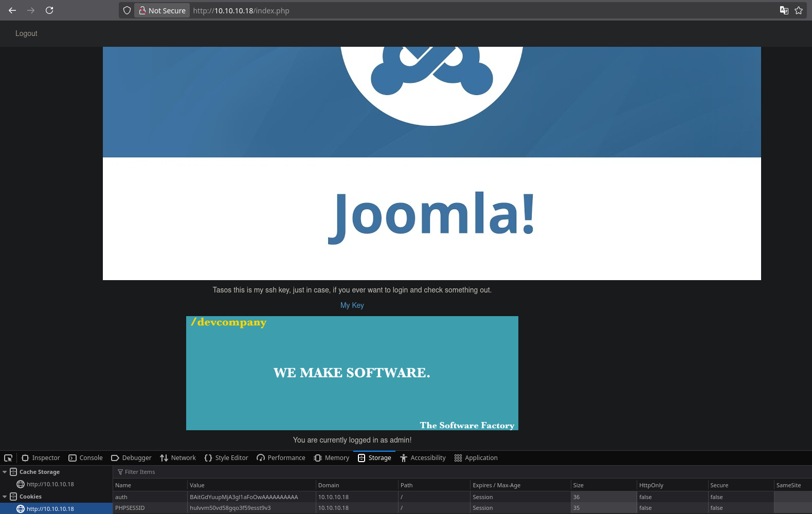
Task: Select the Storage tab
Action: [x=374, y=458]
